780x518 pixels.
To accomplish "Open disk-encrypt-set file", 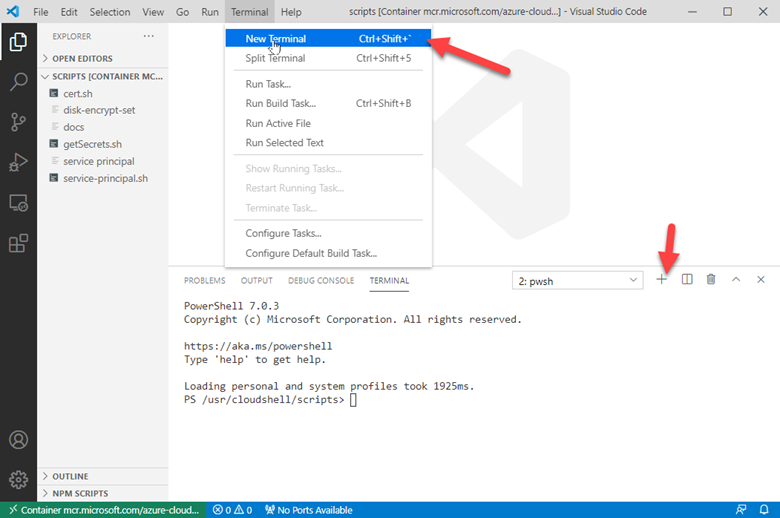I will coord(102,110).
